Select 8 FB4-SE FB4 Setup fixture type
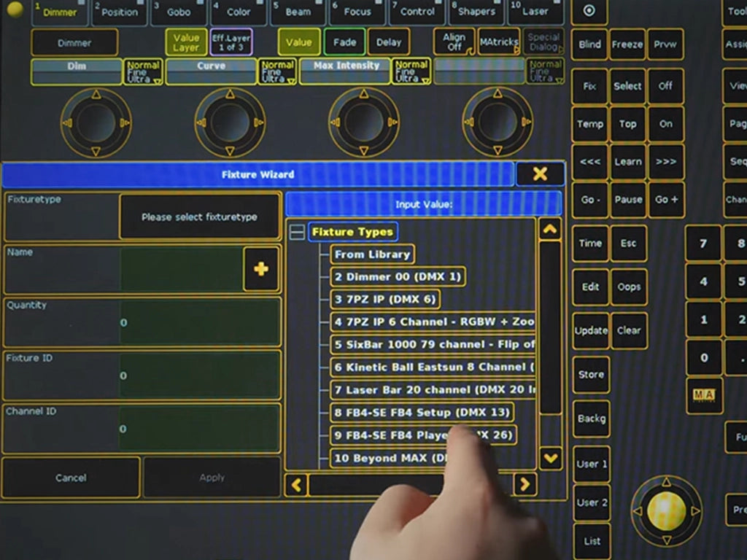 click(422, 413)
